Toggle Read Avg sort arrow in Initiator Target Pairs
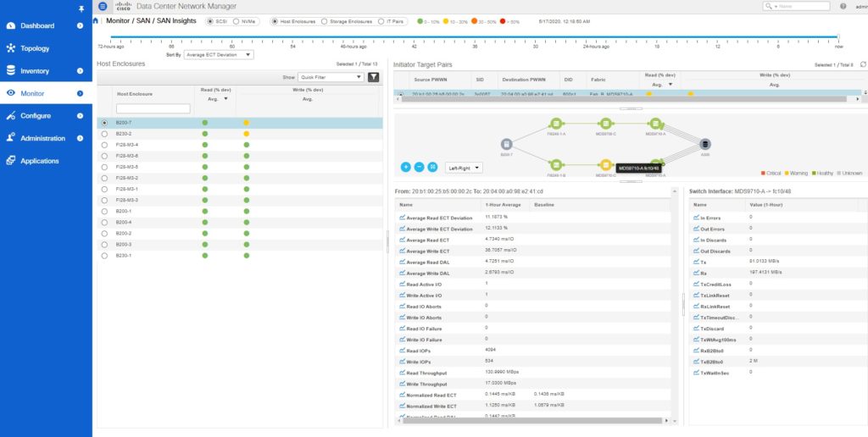Viewport: 868px width, 437px height. click(x=671, y=85)
